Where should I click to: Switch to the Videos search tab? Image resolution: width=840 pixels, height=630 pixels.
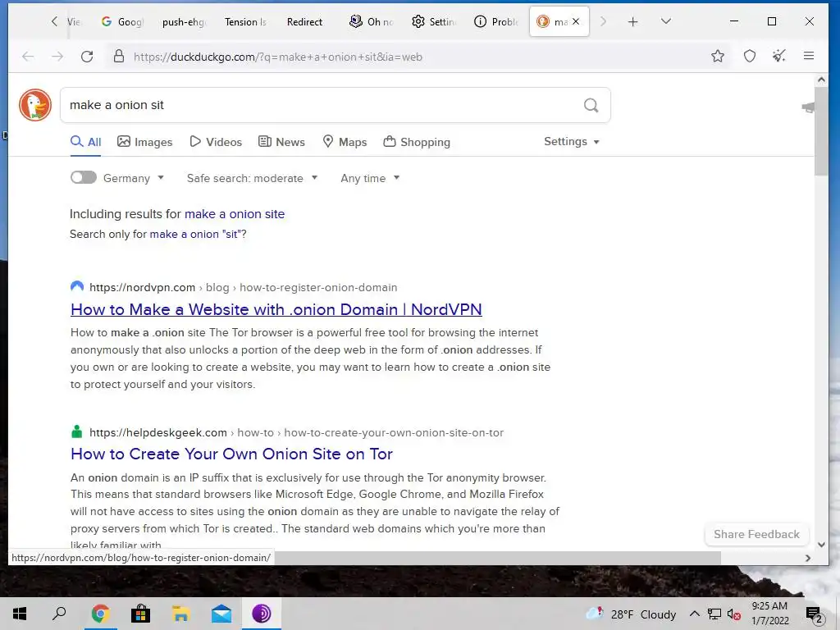coord(216,142)
